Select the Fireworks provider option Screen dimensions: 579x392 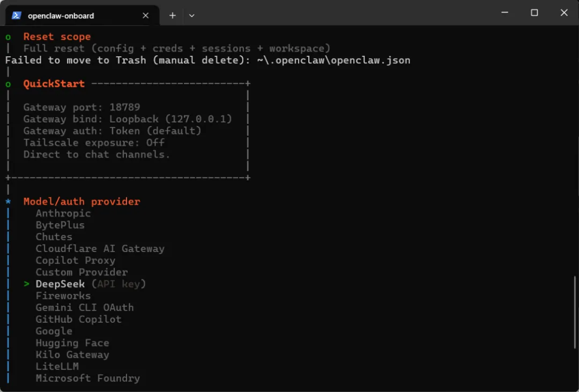click(x=63, y=295)
